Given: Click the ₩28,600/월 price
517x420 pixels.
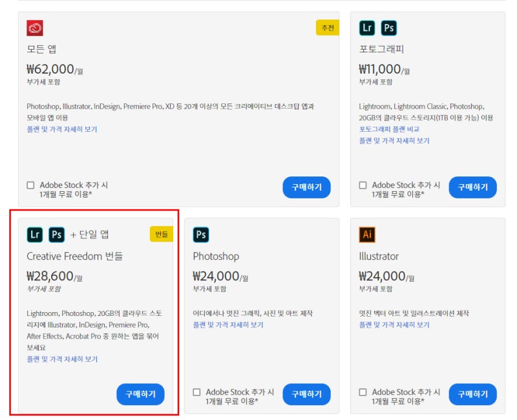Looking at the screenshot, I should (x=54, y=277).
